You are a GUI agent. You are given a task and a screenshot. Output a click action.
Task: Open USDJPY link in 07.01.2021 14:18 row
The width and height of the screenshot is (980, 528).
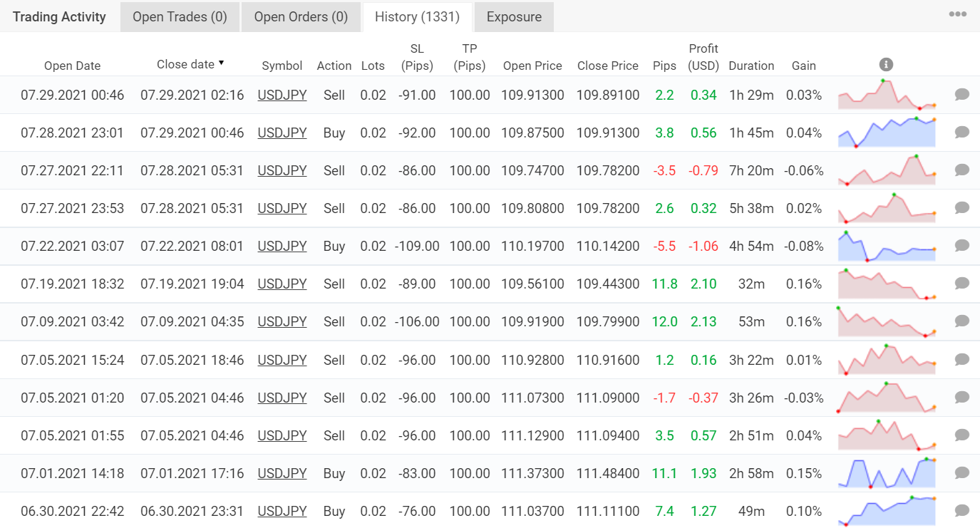(282, 473)
